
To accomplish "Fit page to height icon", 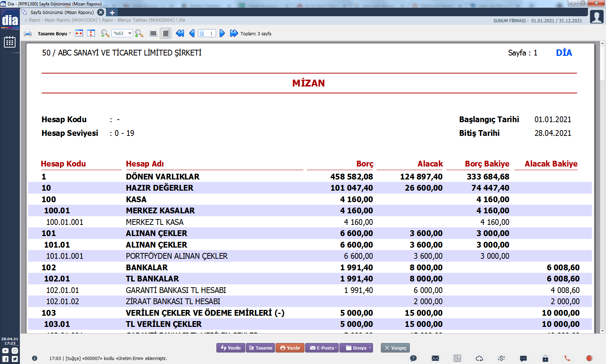I will coord(91,34).
